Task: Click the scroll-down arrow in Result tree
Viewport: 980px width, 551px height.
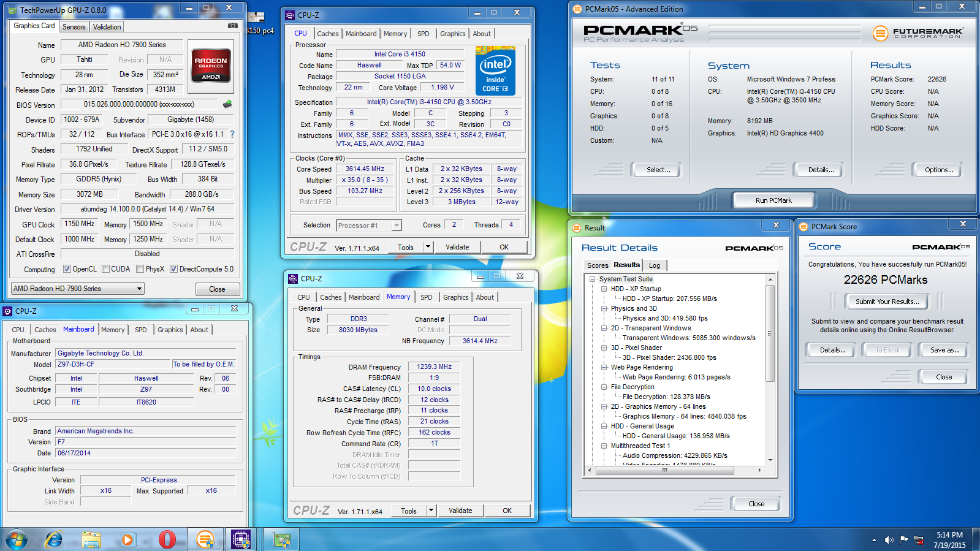Action: (770, 460)
